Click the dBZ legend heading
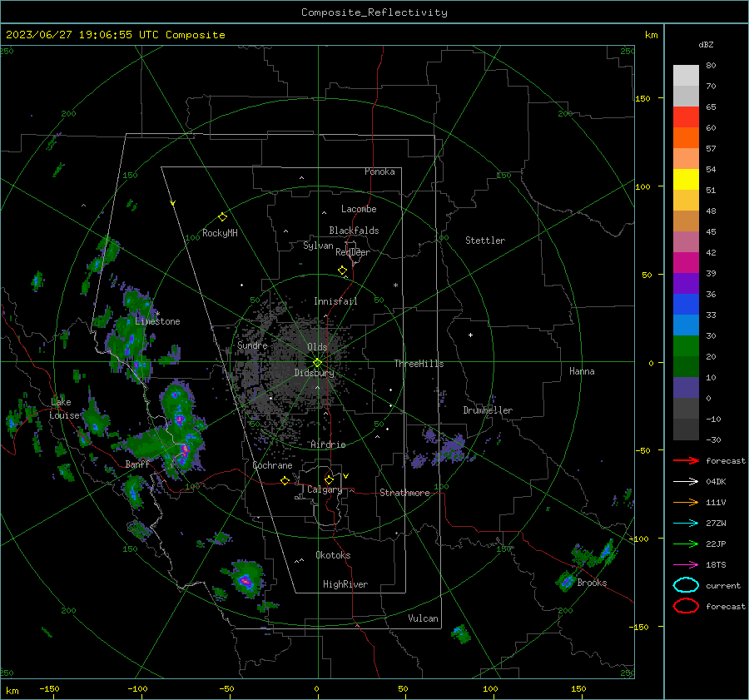 coord(706,44)
